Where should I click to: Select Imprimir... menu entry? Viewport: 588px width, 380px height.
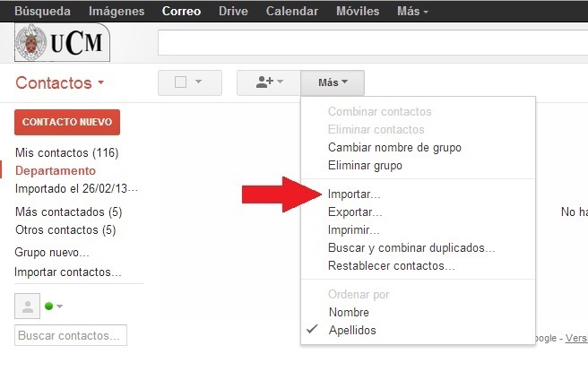354,230
